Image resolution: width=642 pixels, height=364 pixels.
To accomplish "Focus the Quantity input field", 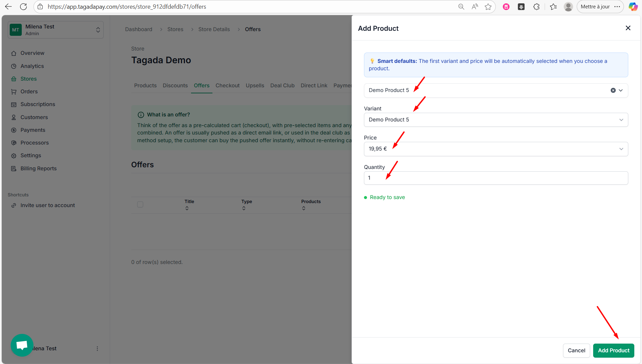I will pos(496,178).
